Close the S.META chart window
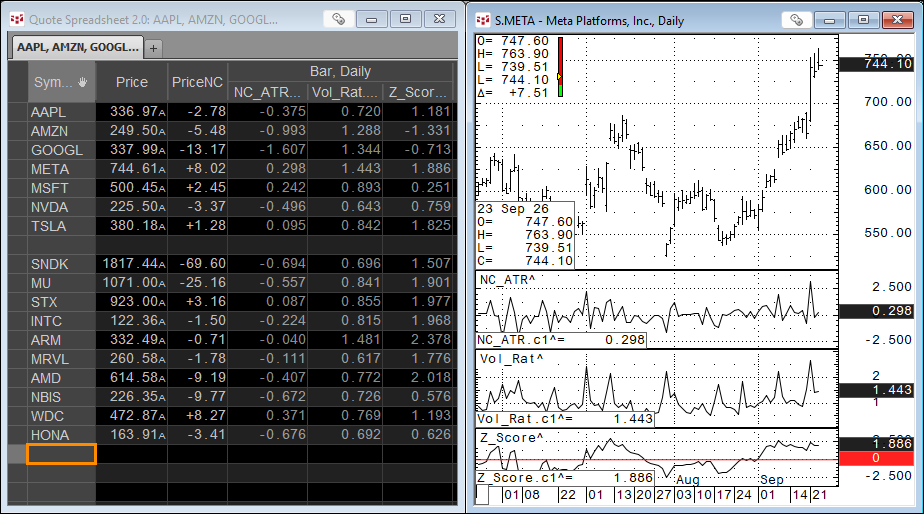 [x=897, y=20]
